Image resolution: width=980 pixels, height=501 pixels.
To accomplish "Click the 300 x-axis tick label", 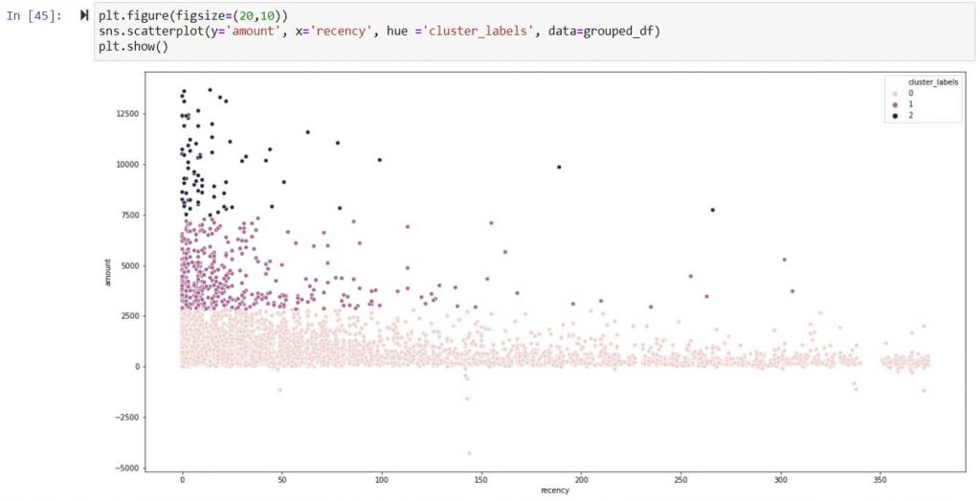I will tap(780, 480).
